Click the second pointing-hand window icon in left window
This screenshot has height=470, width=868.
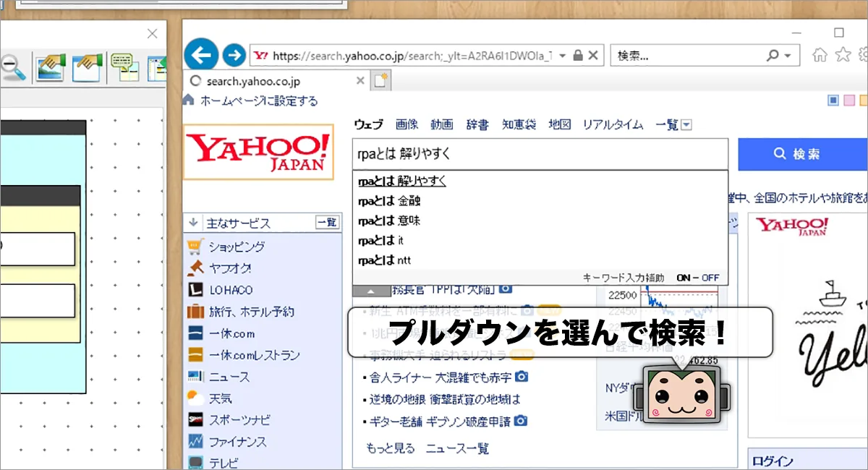(x=88, y=67)
